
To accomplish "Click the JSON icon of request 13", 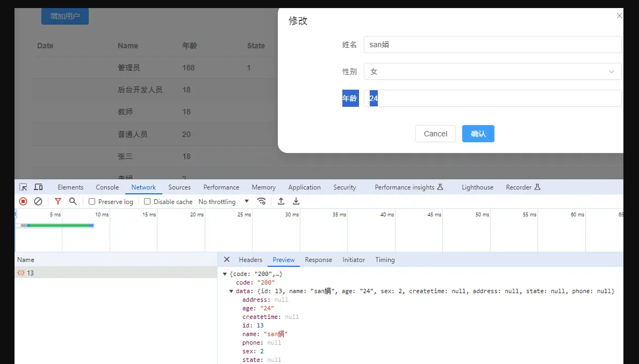I will click(21, 273).
